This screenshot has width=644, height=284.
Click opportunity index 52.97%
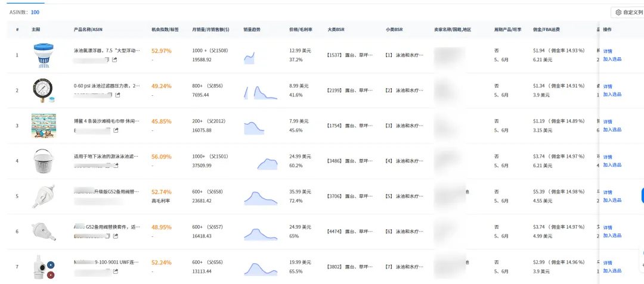click(x=162, y=51)
